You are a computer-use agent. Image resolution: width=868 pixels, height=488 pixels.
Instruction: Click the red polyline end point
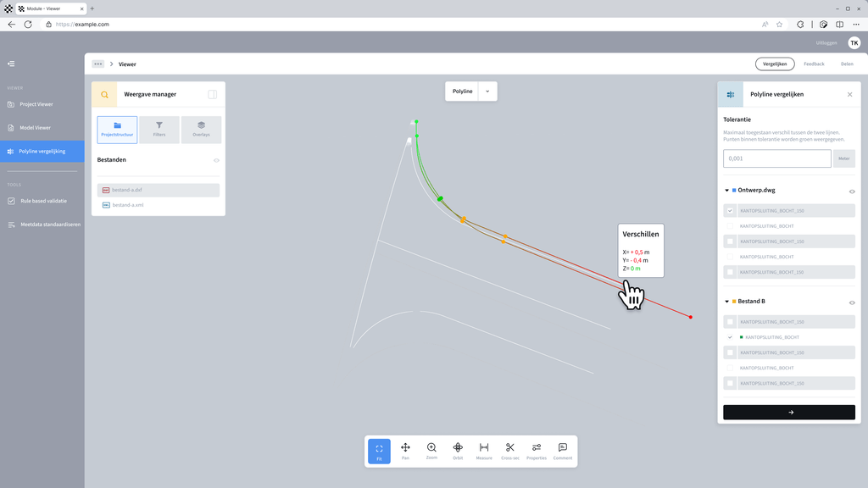click(x=690, y=317)
